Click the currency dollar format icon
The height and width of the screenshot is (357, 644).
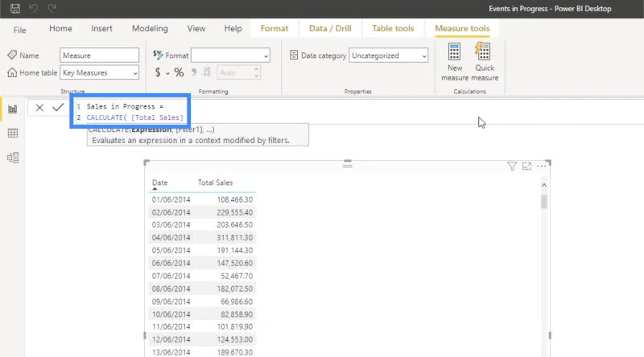158,72
